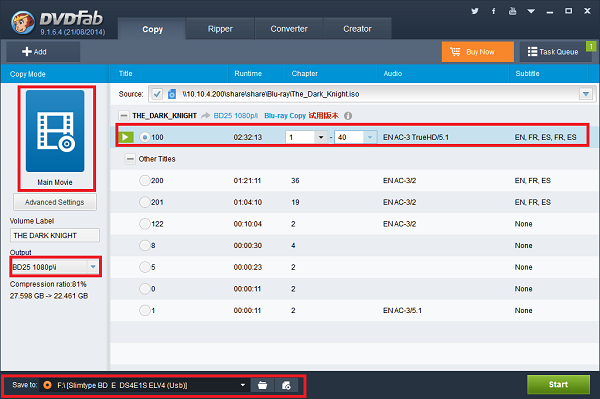
Task: Click the Title column header
Action: (x=169, y=73)
